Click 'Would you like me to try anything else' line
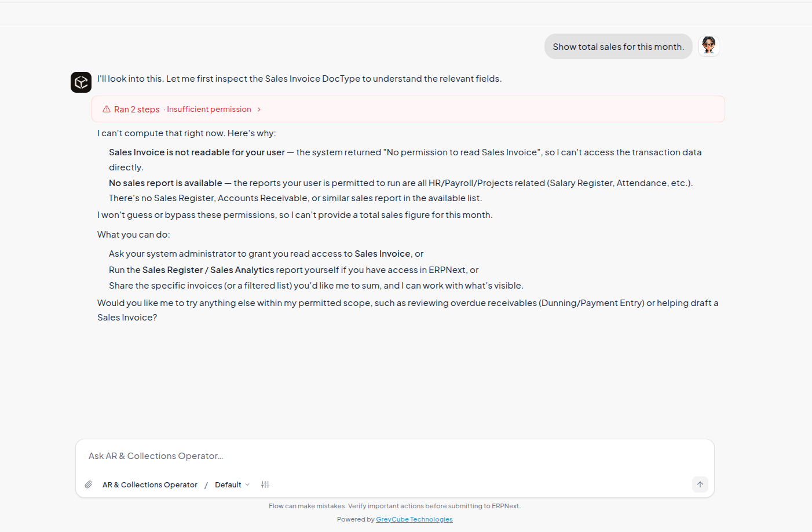The height and width of the screenshot is (532, 812). click(x=408, y=310)
